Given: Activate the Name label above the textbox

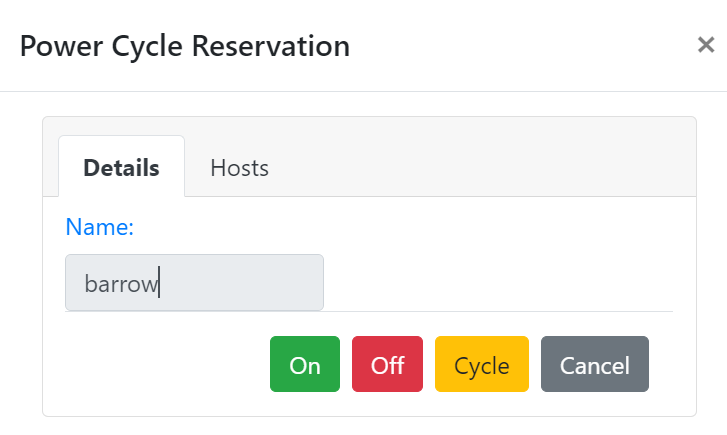Looking at the screenshot, I should [x=100, y=227].
